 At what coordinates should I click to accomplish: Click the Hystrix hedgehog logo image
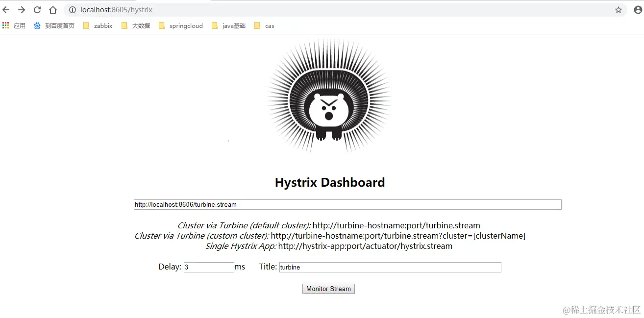pyautogui.click(x=329, y=95)
